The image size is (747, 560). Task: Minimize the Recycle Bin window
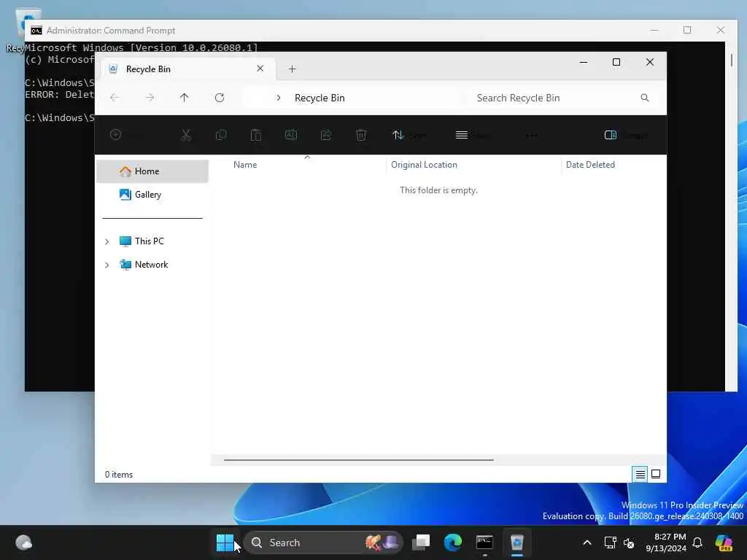click(584, 63)
